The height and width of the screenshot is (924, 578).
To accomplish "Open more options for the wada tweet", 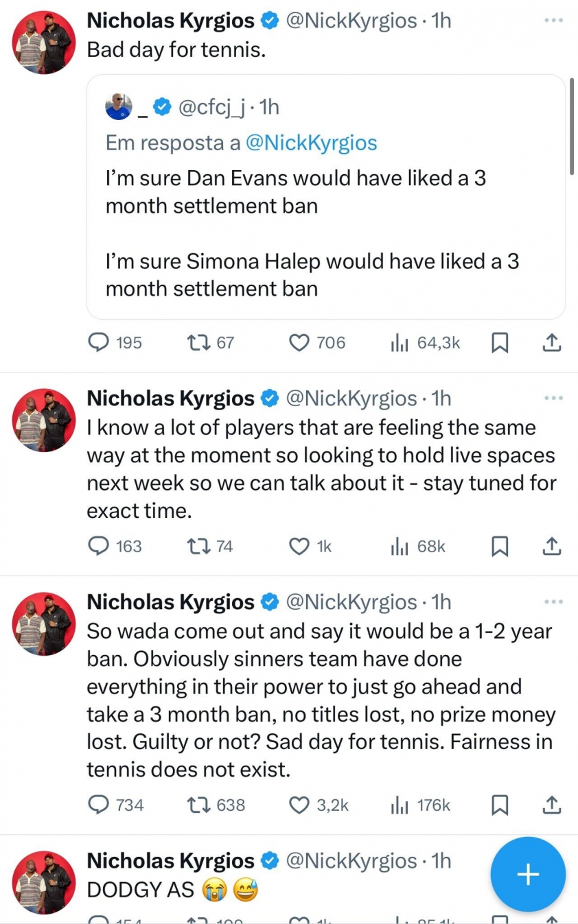I will pos(553,602).
